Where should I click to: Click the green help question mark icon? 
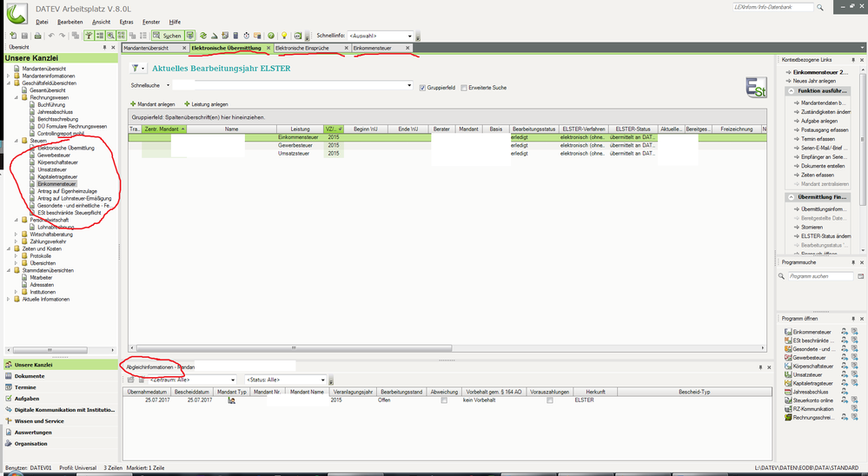(271, 36)
